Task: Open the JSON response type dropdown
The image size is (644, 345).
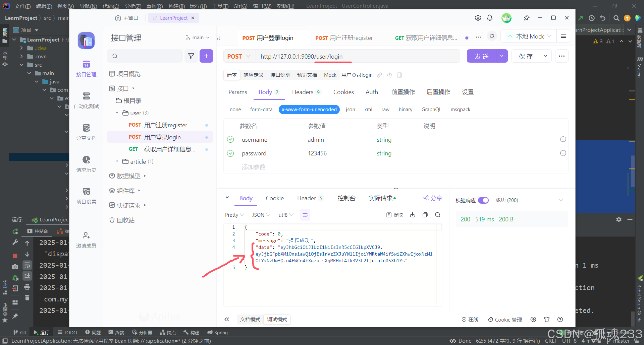Action: point(261,215)
